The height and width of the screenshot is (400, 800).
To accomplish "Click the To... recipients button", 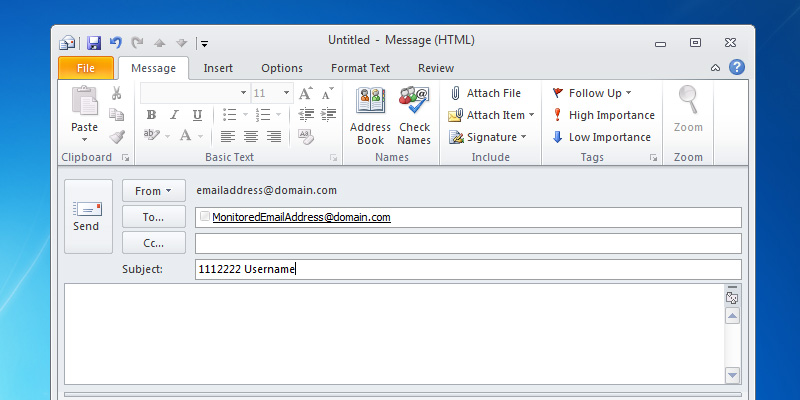I will [153, 217].
